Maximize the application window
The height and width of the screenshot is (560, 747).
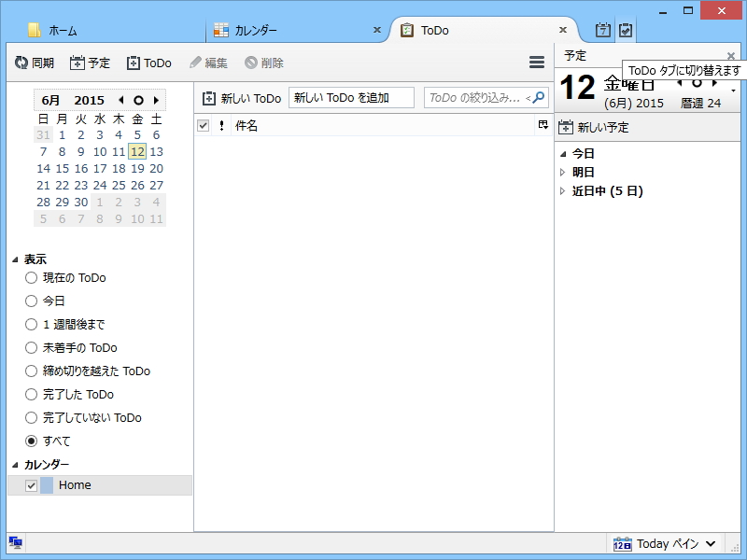(688, 10)
